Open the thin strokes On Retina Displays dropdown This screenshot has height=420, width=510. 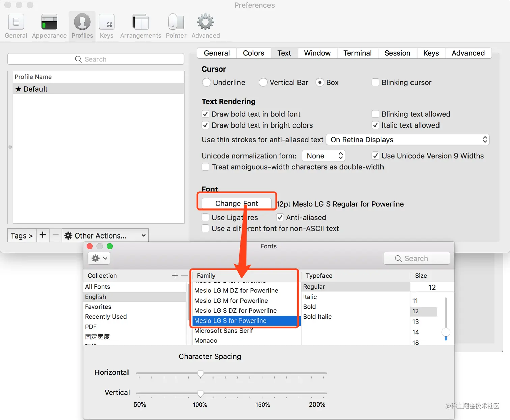pyautogui.click(x=408, y=140)
